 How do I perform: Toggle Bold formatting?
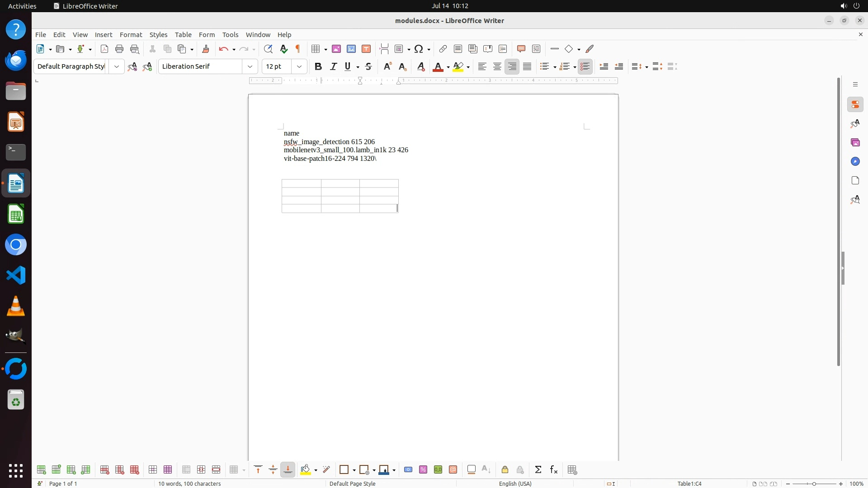318,66
